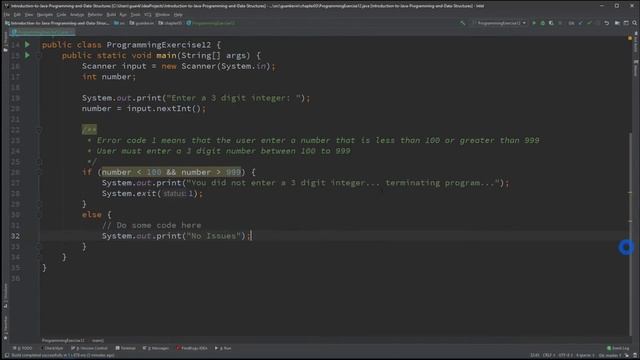The image size is (640, 360).
Task: Open the CheckStyle tool window
Action: coord(52,348)
